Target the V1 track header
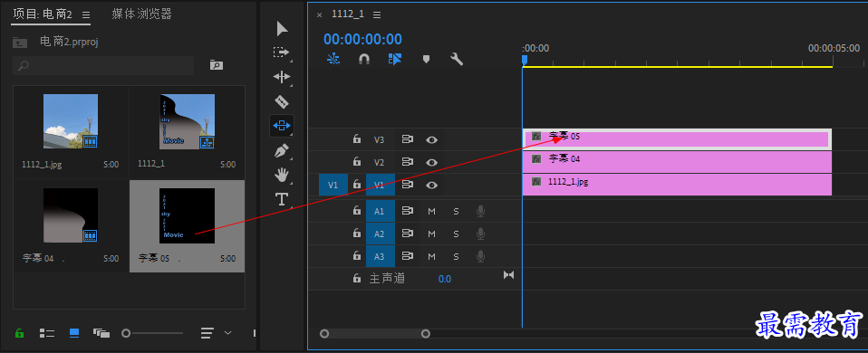This screenshot has width=868, height=353. (x=381, y=185)
